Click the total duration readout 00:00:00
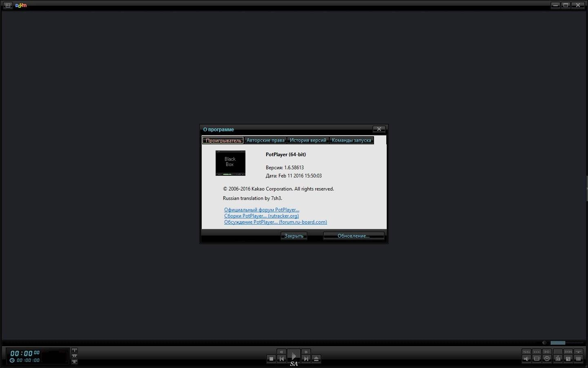Viewport: 588px width, 368px height. coord(28,360)
